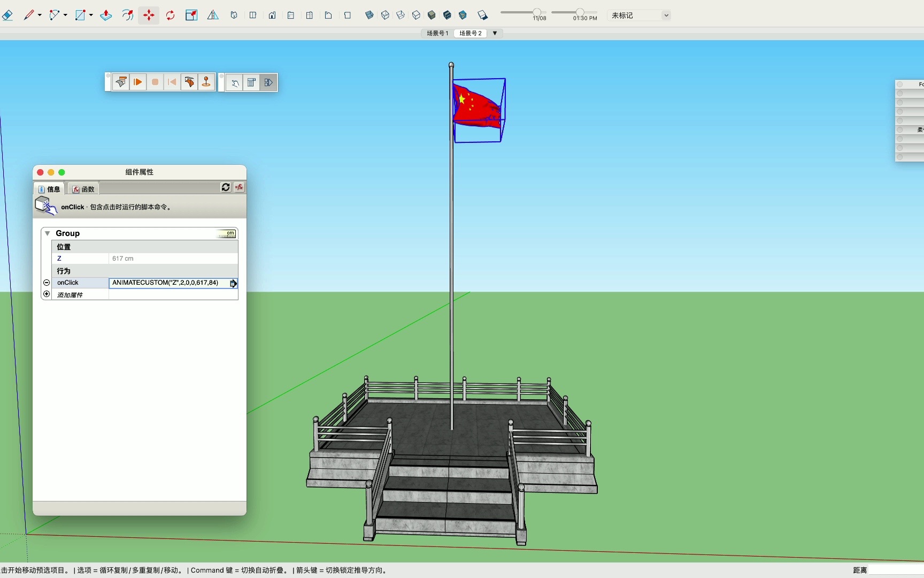This screenshot has height=578, width=924.
Task: Rewind simulation to start
Action: (x=172, y=82)
